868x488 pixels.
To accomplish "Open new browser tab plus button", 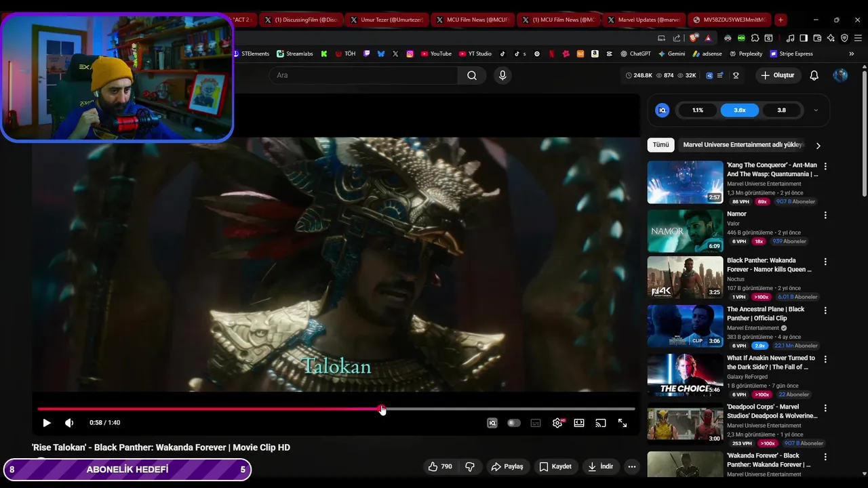I will (781, 20).
